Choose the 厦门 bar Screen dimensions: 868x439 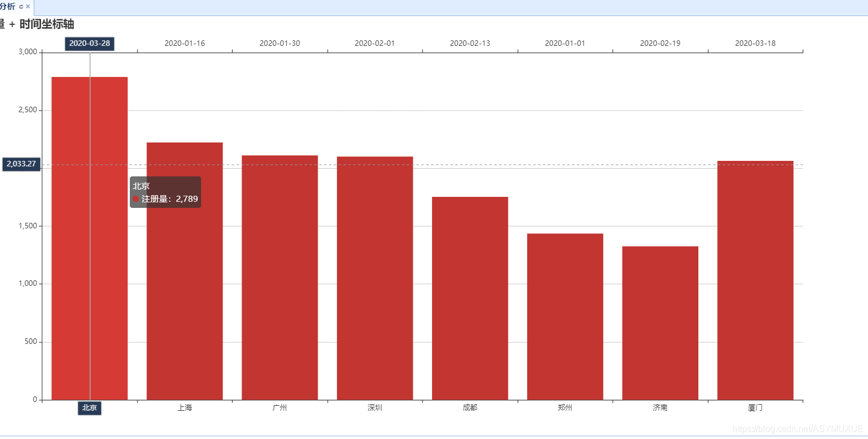point(755,280)
